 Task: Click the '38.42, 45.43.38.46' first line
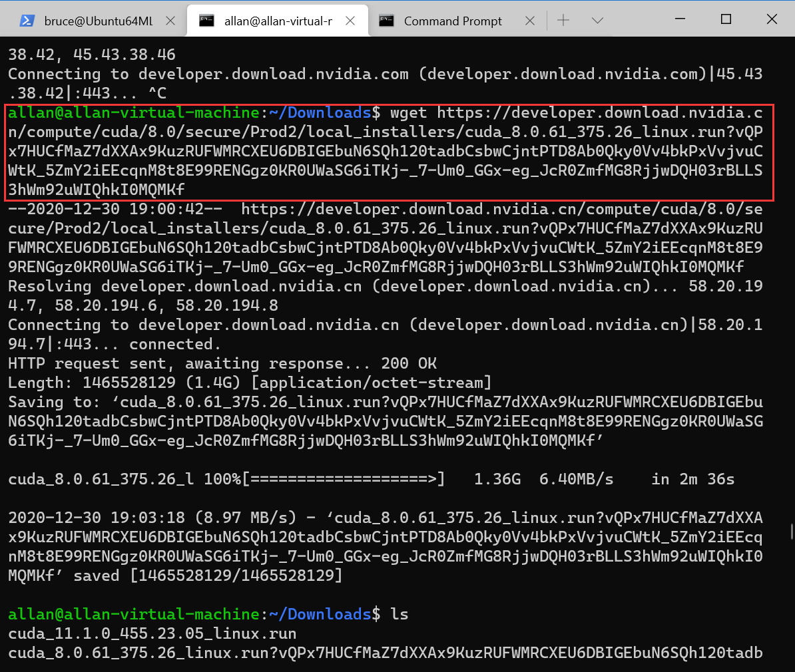coord(92,55)
